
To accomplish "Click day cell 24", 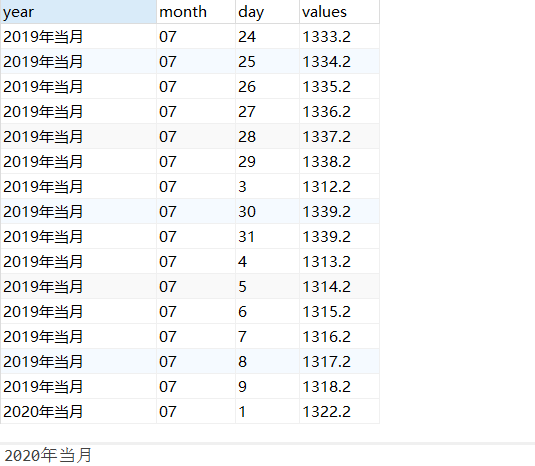I will coord(268,37).
